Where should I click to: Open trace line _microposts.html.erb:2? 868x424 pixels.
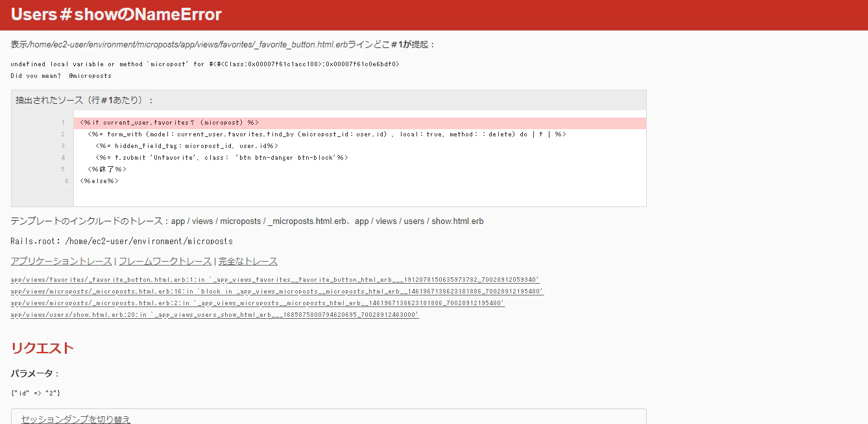[258, 303]
